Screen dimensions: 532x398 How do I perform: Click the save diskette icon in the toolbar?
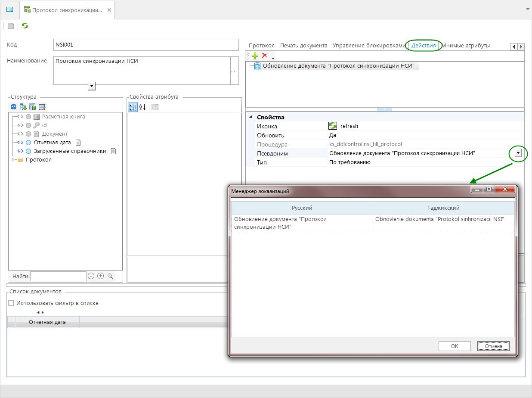(11, 26)
